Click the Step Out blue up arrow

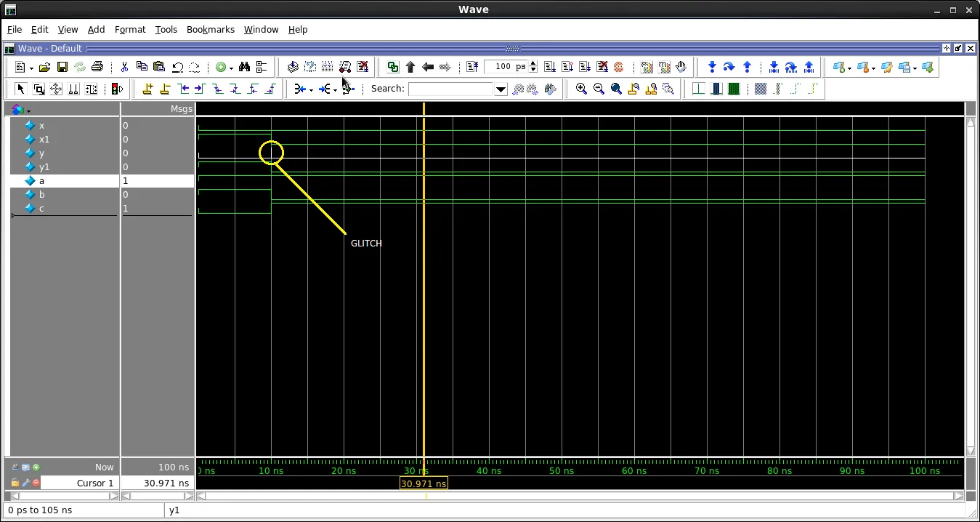click(x=747, y=67)
